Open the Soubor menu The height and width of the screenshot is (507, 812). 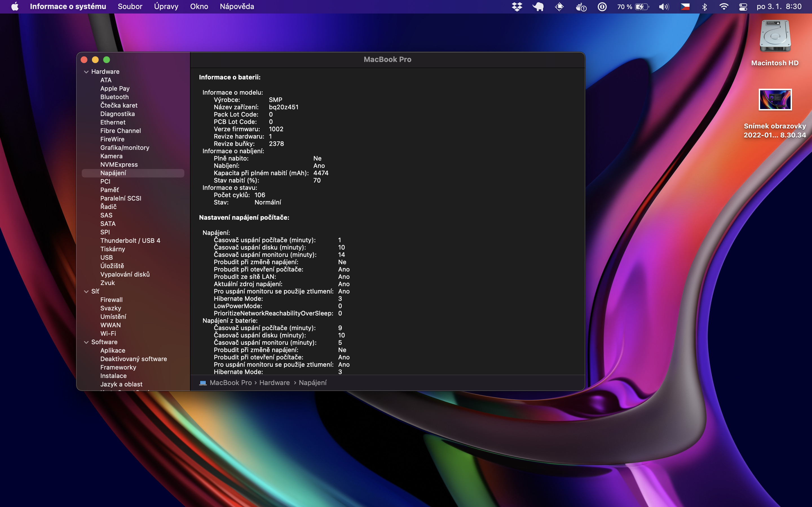[x=130, y=7]
